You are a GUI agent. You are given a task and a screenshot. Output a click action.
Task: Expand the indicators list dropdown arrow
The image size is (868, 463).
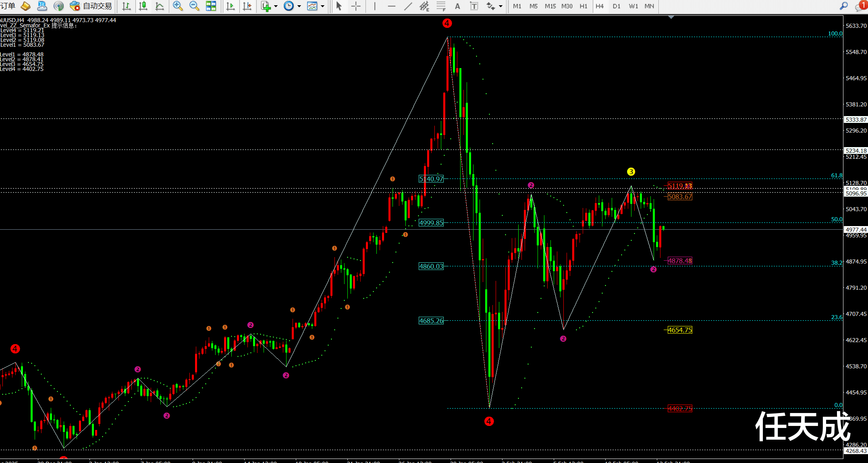click(x=276, y=6)
